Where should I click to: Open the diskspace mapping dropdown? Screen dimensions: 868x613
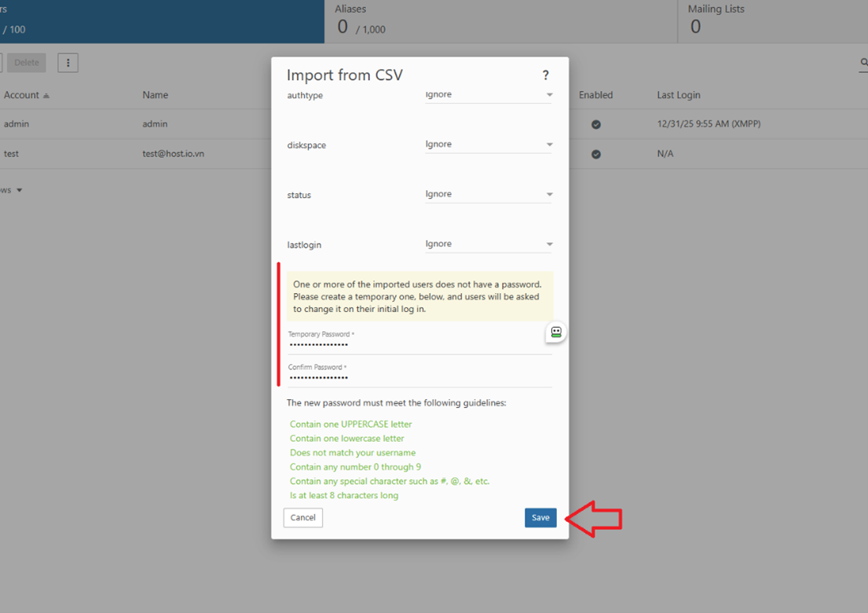489,145
